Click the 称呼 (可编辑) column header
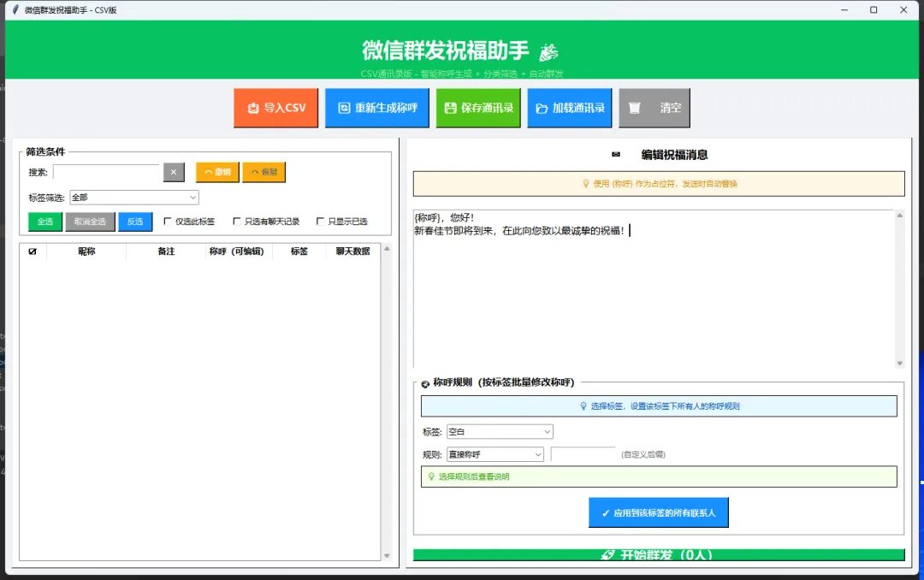The height and width of the screenshot is (580, 924). (x=237, y=252)
